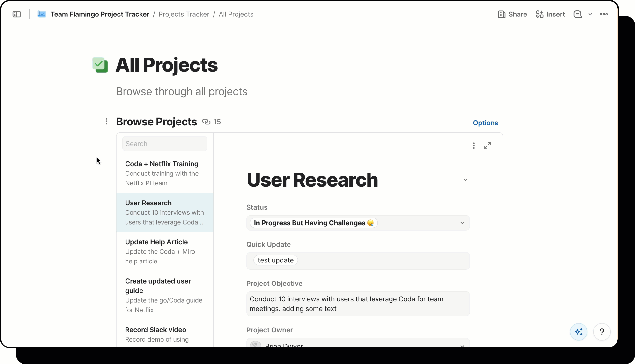
Task: Open Browse Projects table vertical dots menu
Action: [x=107, y=122]
